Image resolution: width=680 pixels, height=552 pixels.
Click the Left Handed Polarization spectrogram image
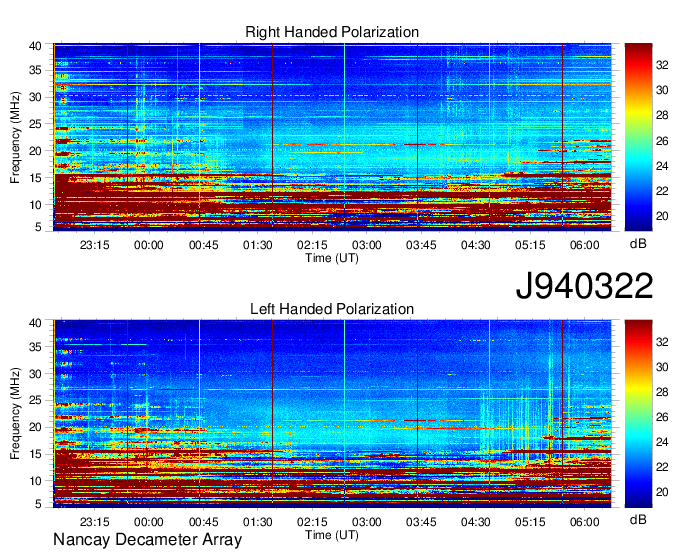(332, 414)
